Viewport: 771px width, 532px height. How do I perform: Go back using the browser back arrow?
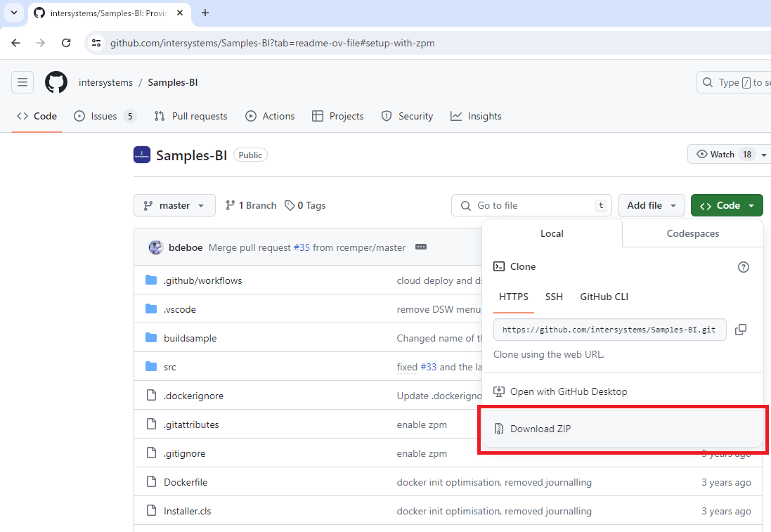pyautogui.click(x=15, y=43)
